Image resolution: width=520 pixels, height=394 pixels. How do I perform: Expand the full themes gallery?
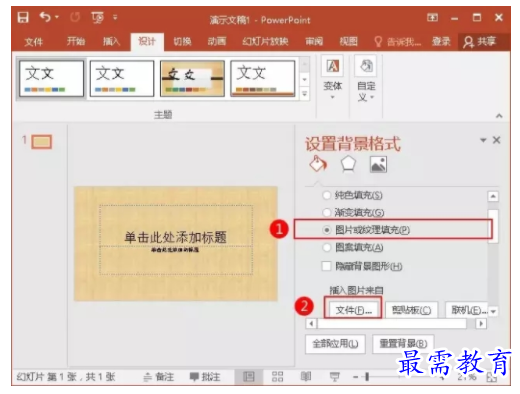pyautogui.click(x=305, y=94)
